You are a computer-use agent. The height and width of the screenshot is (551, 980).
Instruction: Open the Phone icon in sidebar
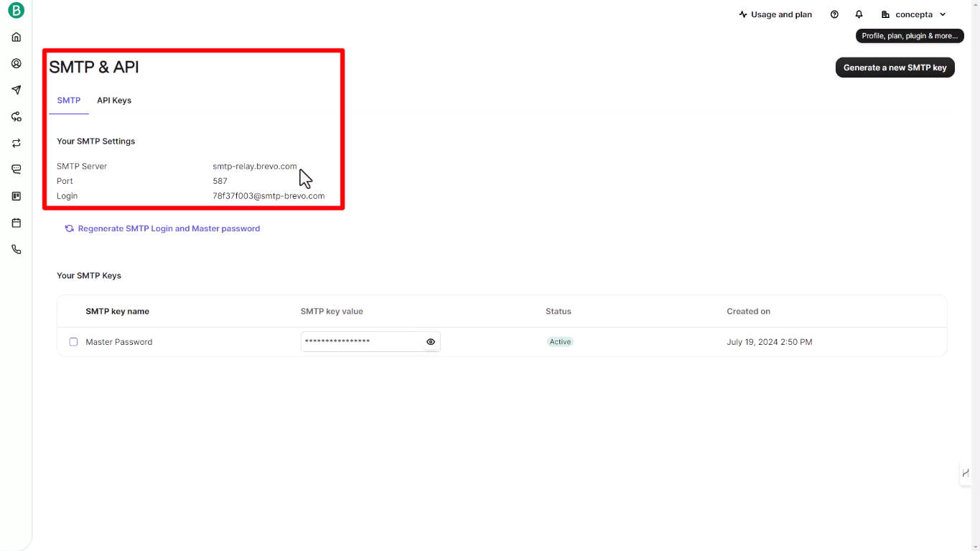16,250
